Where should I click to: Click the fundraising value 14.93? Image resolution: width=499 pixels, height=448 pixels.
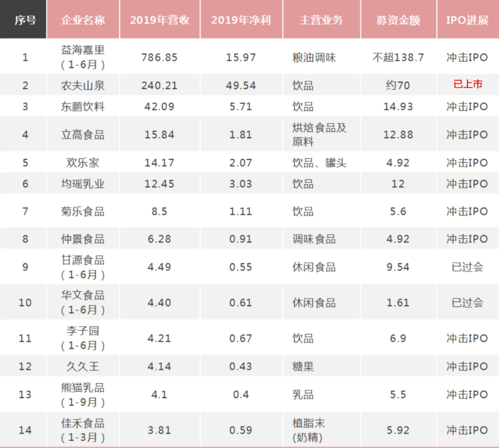pos(398,106)
